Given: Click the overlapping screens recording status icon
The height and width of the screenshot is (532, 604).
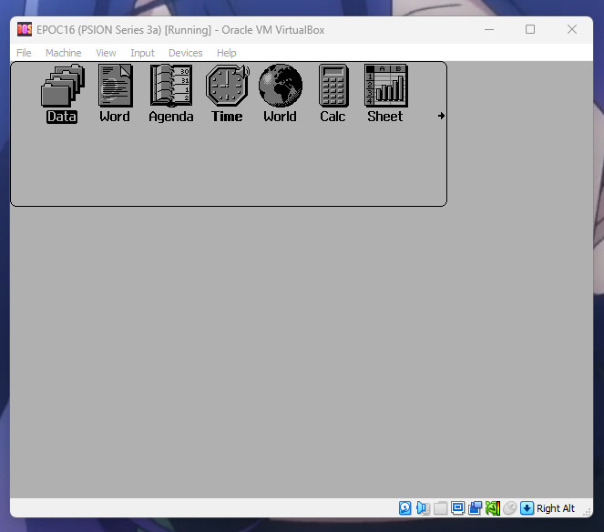Looking at the screenshot, I should (475, 508).
